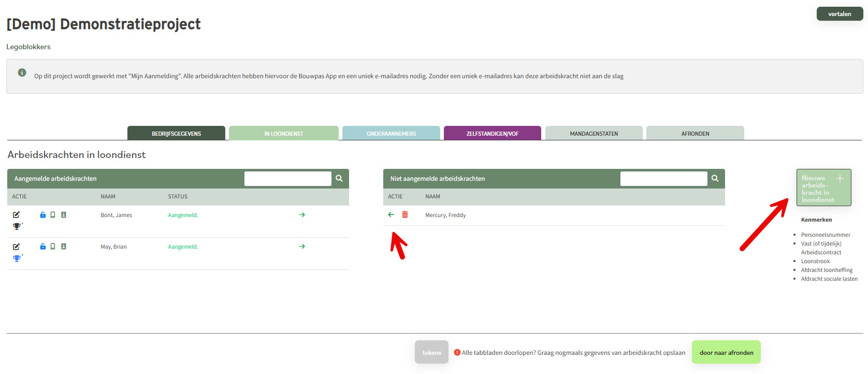Go to the Mandagenstaten tab
This screenshot has width=868, height=374.
594,134
